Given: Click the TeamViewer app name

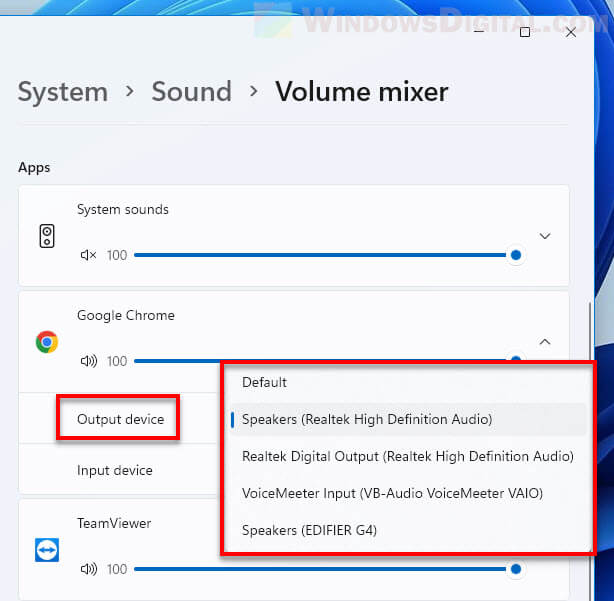Looking at the screenshot, I should click(x=114, y=523).
